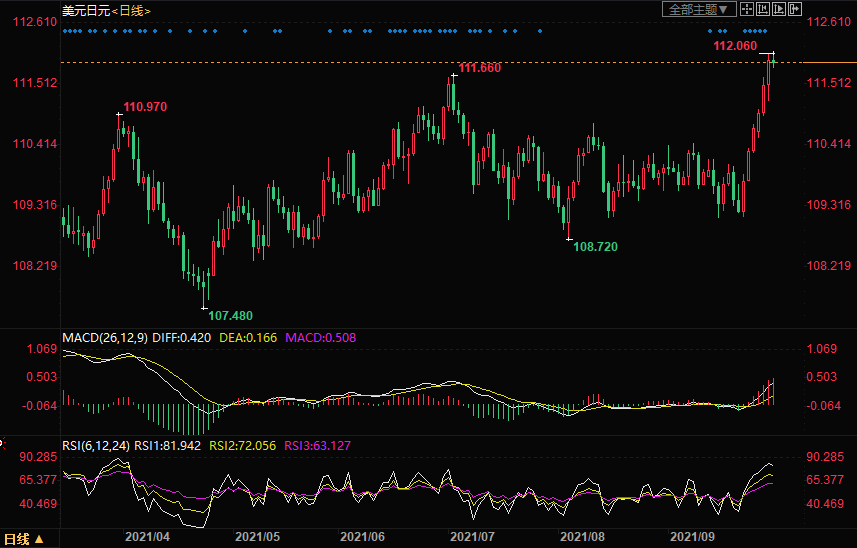Click the 110.970 peak price label
This screenshot has height=548, width=857.
point(145,106)
